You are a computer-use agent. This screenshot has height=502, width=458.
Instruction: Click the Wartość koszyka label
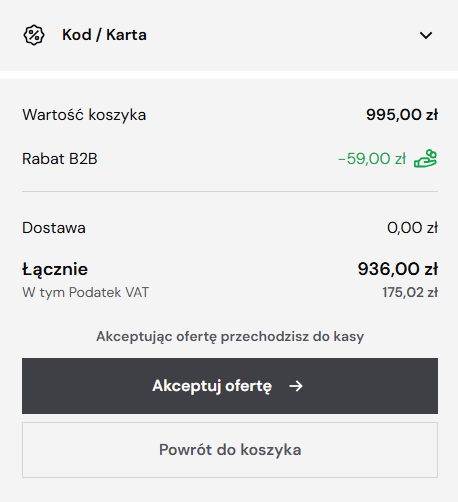[84, 115]
